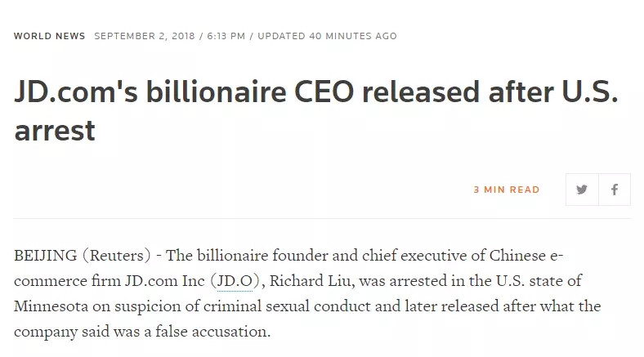The image size is (644, 357).
Task: Click the September 2, 2018 publication date
Action: (145, 36)
